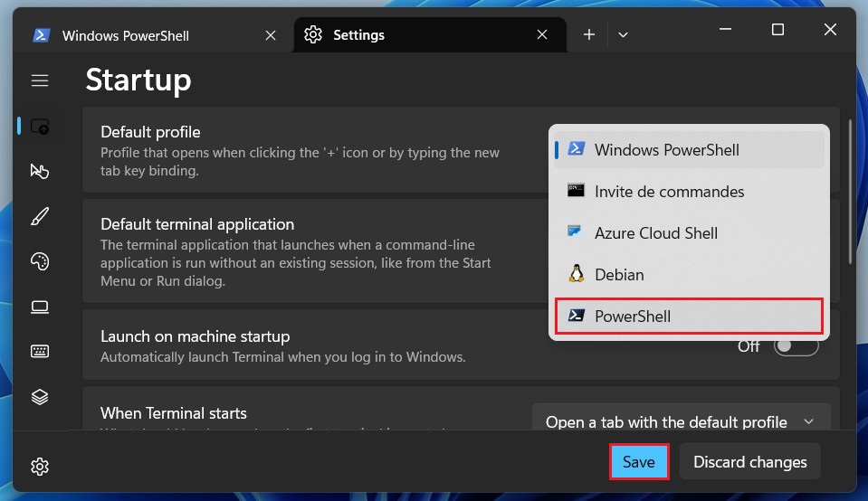Click the Default profile setting label
Viewport: 868px width, 501px height.
tap(150, 132)
